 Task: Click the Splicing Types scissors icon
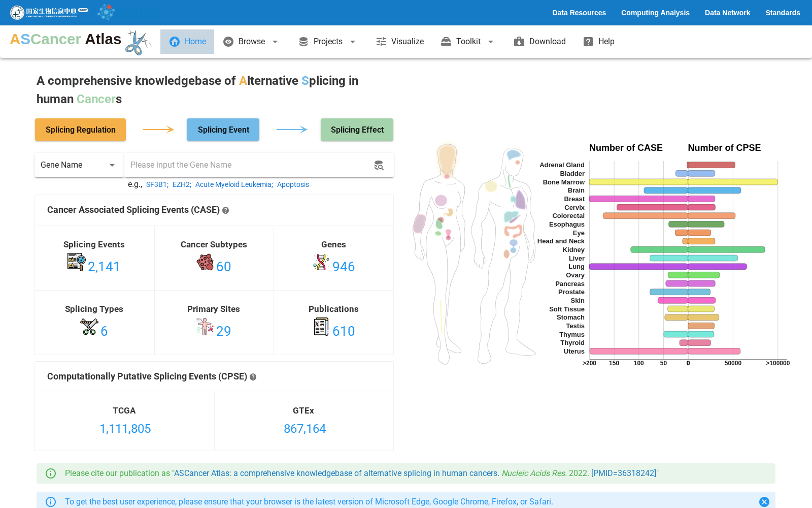(89, 327)
